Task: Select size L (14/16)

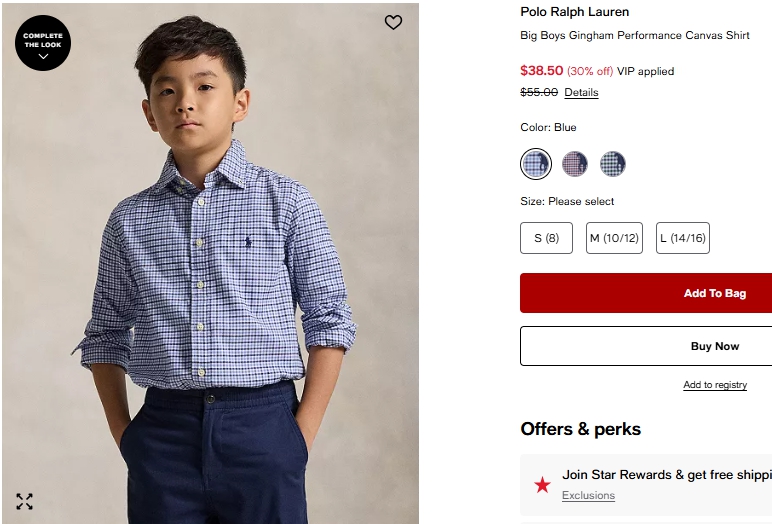Action: click(x=682, y=238)
